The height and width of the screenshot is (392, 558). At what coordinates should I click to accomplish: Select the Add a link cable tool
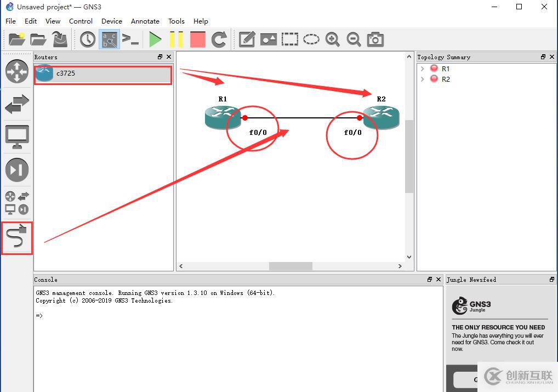pyautogui.click(x=17, y=236)
